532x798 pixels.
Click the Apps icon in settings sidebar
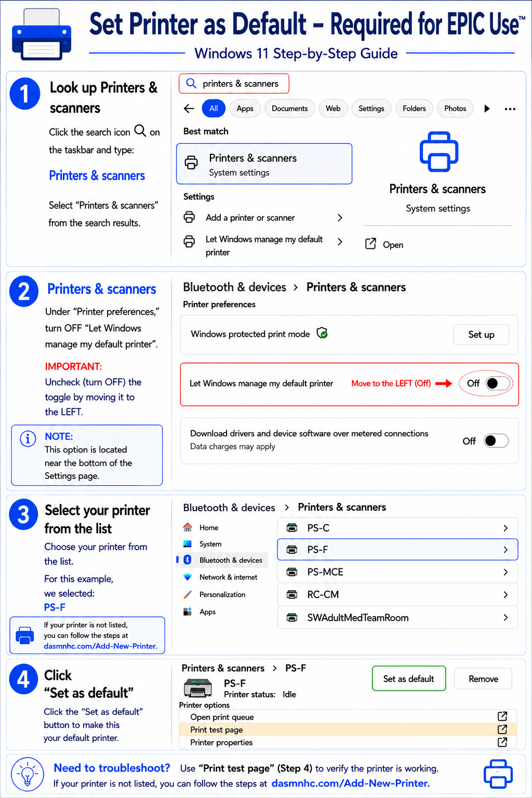click(188, 611)
